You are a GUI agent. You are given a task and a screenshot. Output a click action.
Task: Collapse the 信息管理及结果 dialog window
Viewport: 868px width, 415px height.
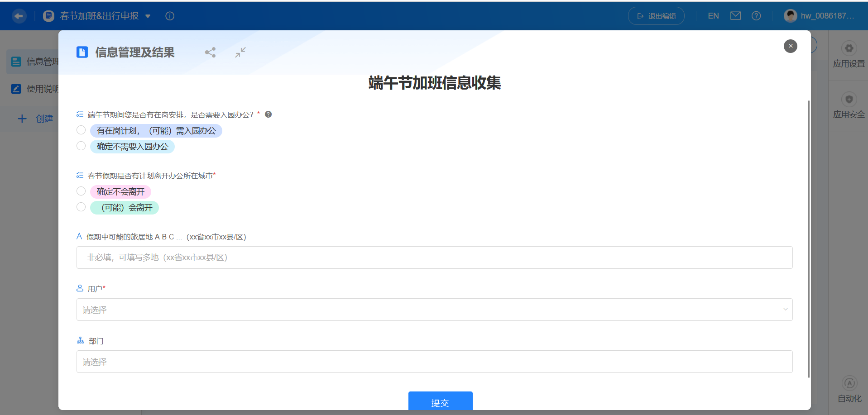click(x=240, y=52)
